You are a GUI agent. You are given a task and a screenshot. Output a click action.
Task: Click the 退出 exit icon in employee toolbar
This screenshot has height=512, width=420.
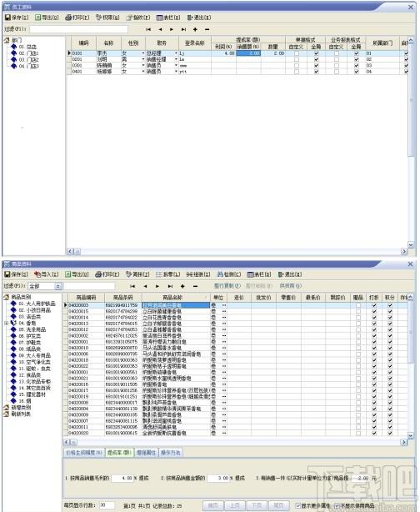[x=190, y=18]
